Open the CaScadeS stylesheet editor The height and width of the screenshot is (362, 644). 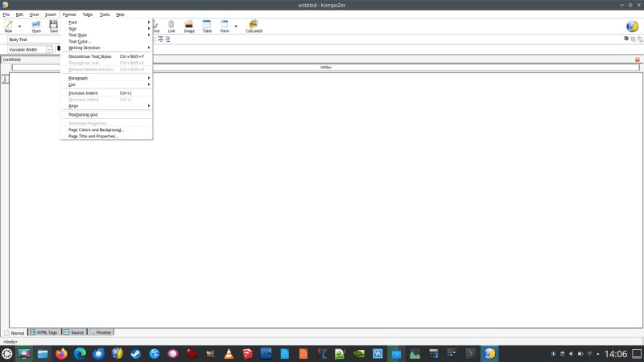[254, 25]
